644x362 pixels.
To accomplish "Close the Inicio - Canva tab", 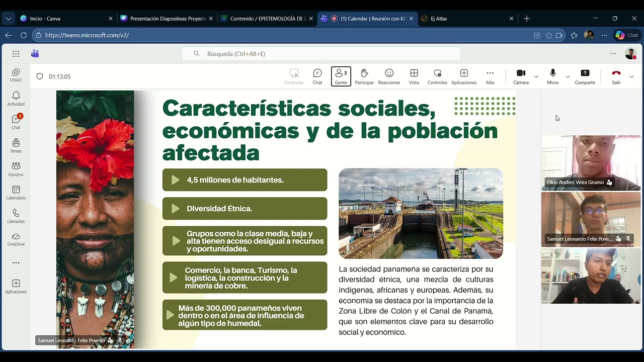I will [x=111, y=19].
